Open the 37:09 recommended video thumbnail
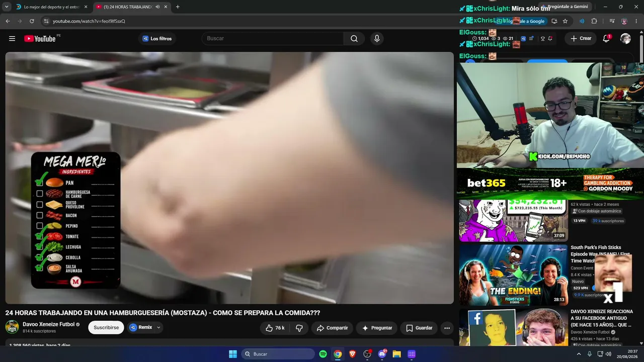 click(513, 221)
